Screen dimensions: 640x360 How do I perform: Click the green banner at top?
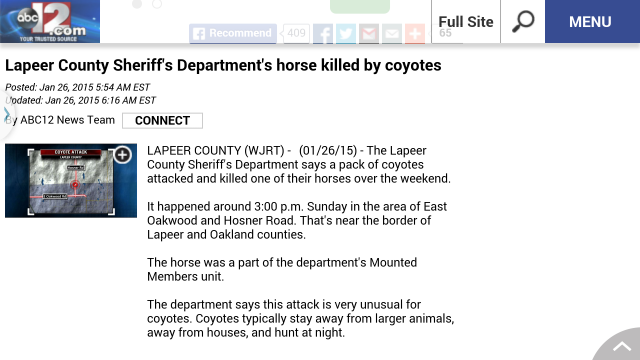[x=360, y=6]
